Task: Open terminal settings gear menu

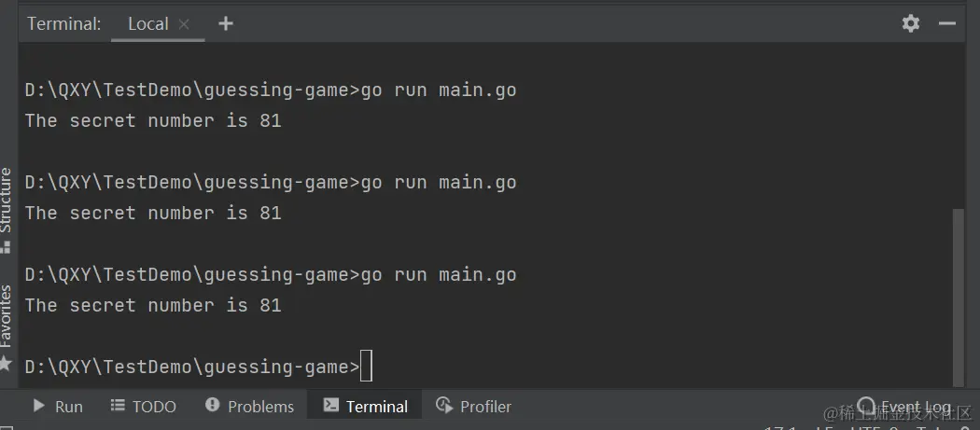Action: (911, 23)
